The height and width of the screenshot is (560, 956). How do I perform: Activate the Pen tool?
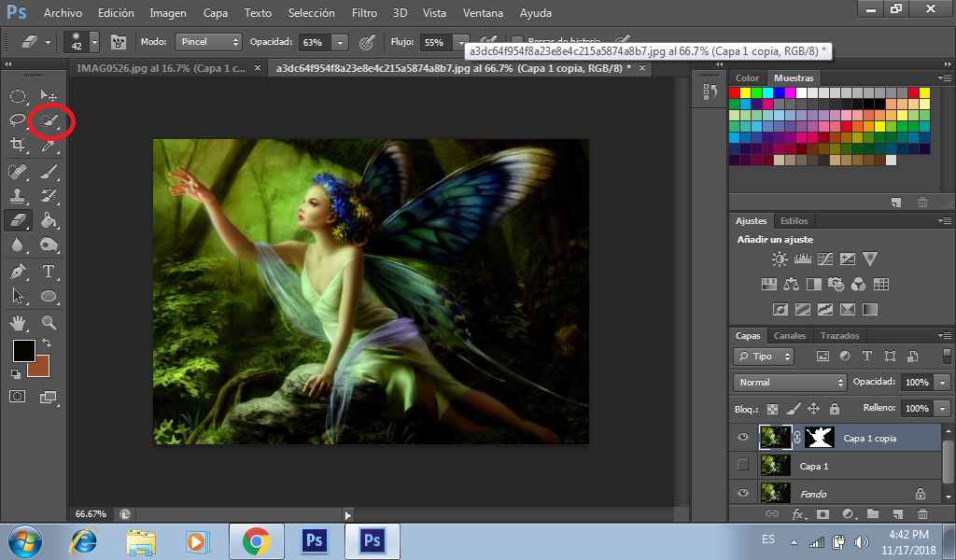[18, 272]
